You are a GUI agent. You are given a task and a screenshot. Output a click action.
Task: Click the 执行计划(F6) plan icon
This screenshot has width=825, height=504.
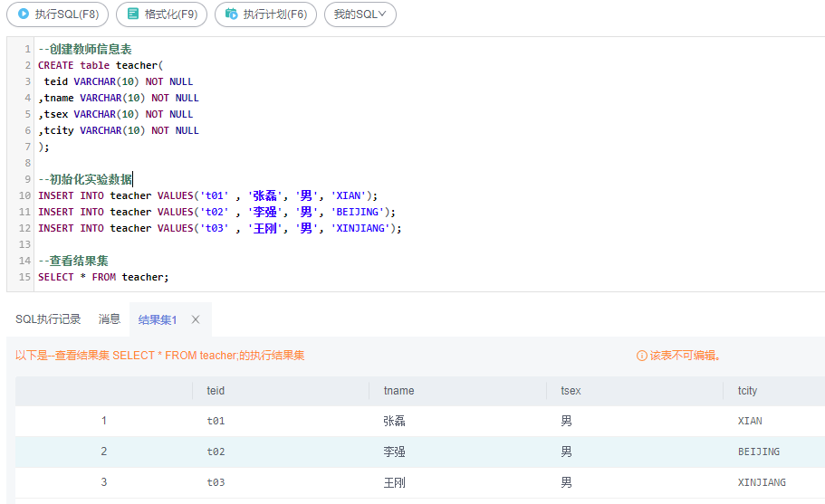pyautogui.click(x=232, y=14)
